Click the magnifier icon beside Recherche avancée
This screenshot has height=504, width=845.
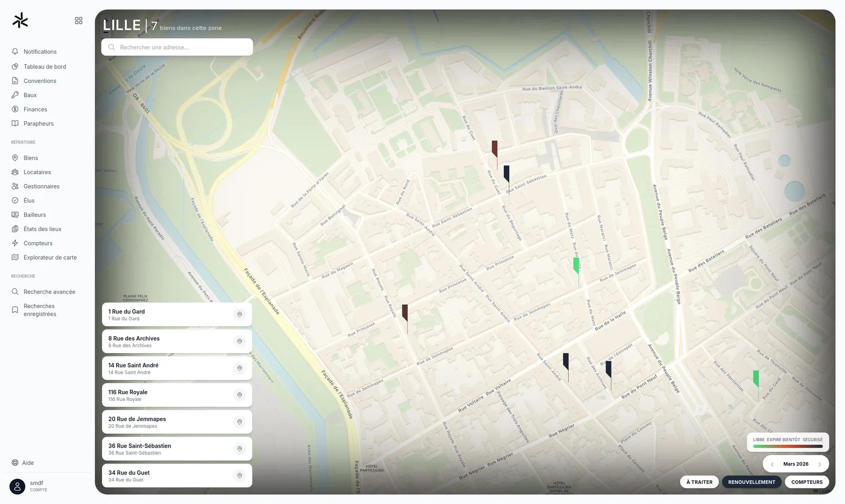tap(15, 292)
